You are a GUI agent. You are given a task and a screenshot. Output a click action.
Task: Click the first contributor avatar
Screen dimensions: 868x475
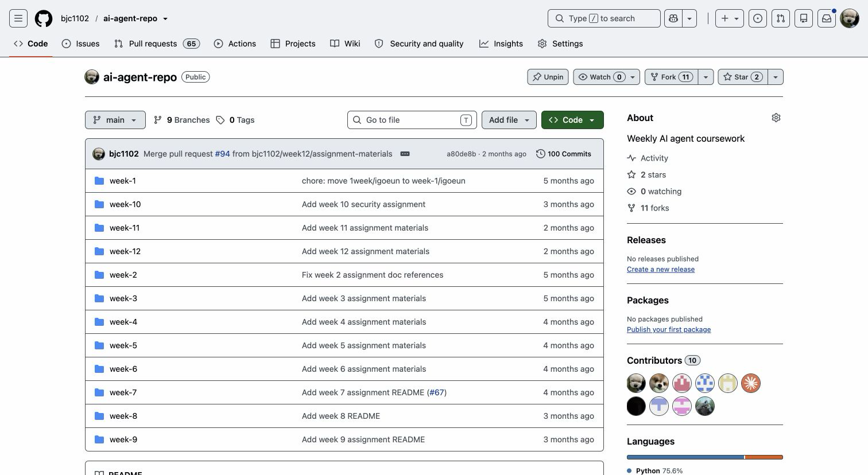(636, 383)
